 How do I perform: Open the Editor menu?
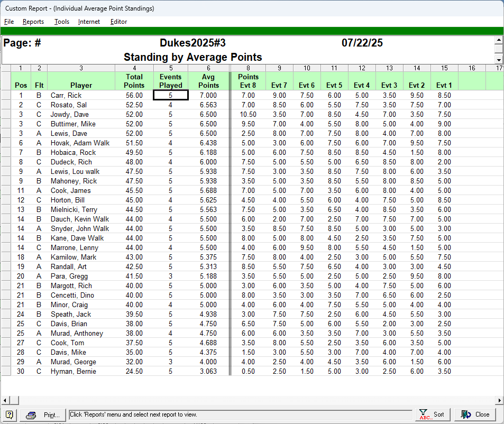(x=118, y=22)
